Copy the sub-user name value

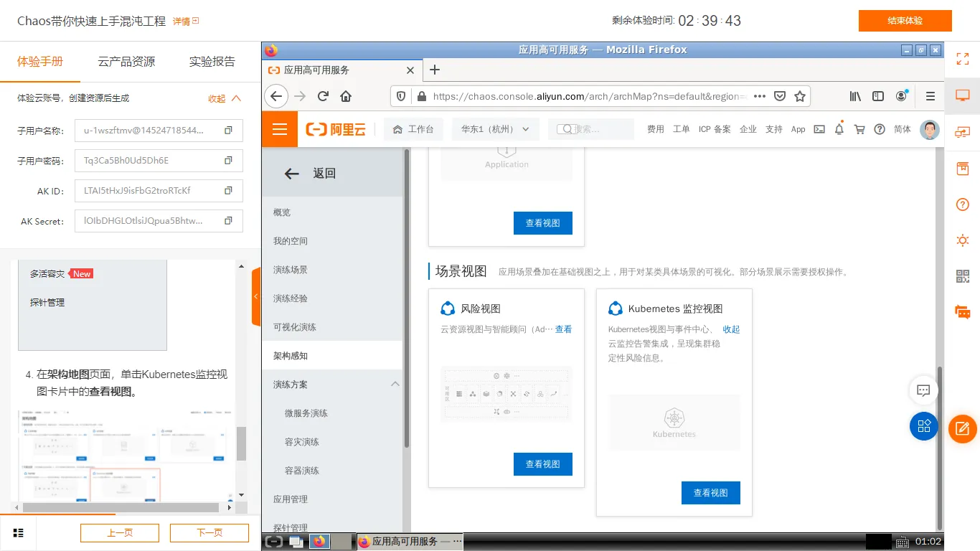(228, 131)
